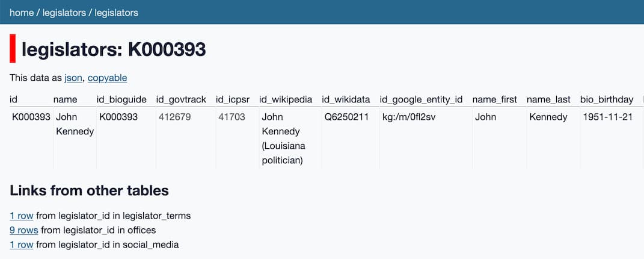This screenshot has width=644, height=259.
Task: Go to the home breadcrumb link
Action: pos(22,13)
